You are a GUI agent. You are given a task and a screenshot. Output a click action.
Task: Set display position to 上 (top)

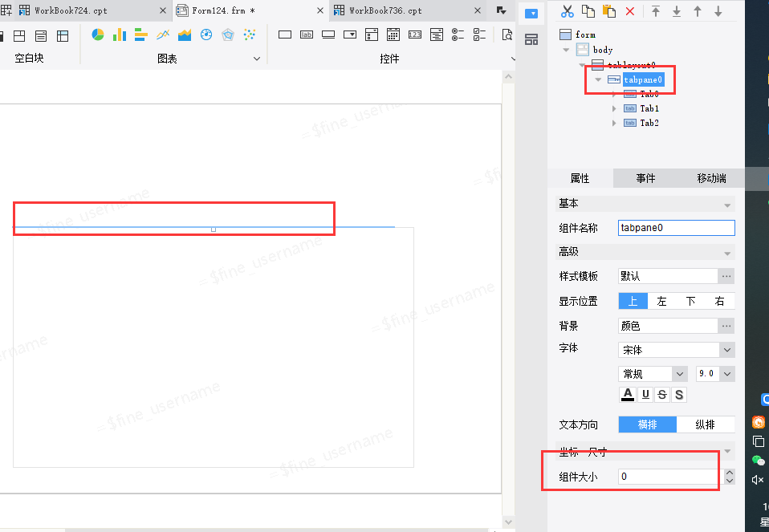pos(633,301)
